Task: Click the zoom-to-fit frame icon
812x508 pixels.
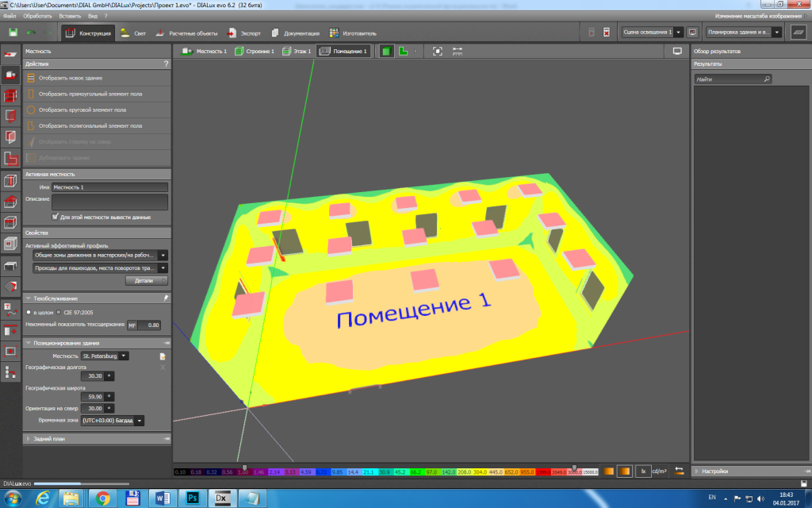Action: [437, 52]
